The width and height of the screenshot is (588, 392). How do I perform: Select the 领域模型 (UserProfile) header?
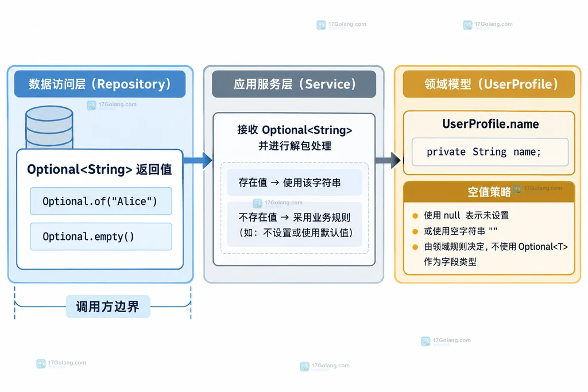[489, 84]
